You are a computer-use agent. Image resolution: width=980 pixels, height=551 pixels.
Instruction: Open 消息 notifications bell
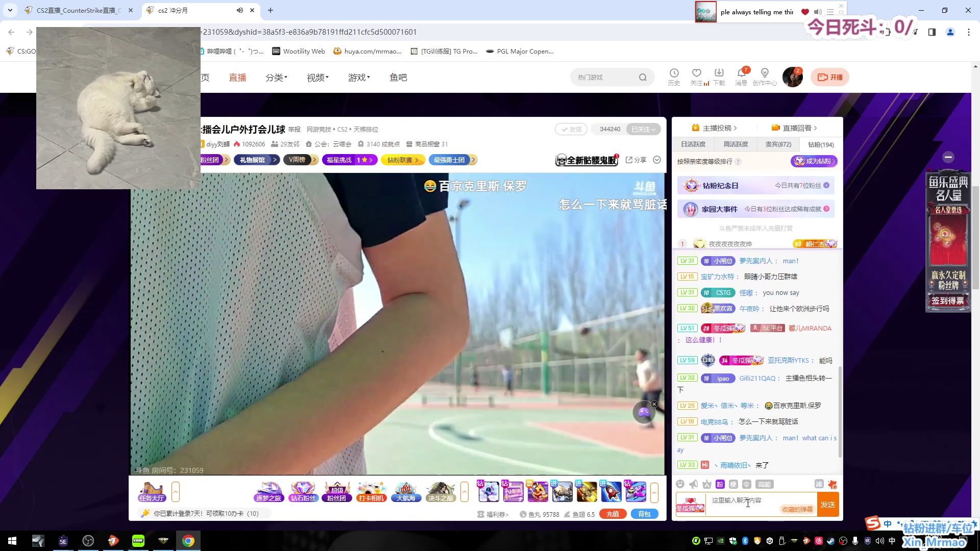tap(741, 77)
